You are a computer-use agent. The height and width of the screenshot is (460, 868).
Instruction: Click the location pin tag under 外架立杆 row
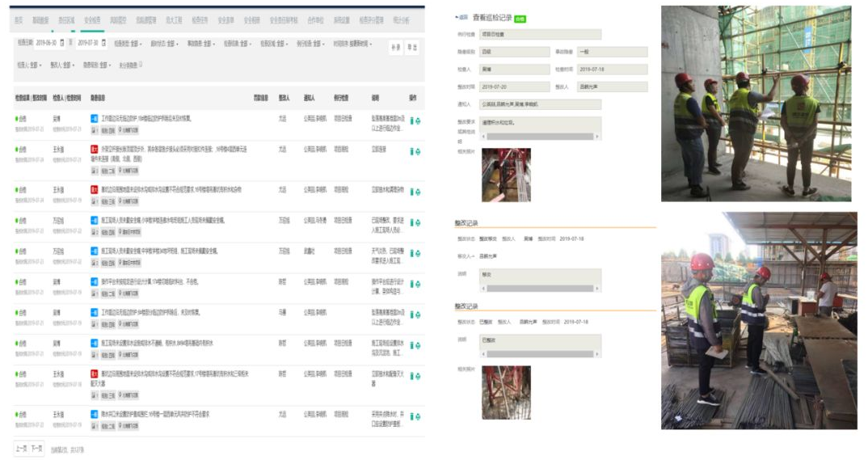click(x=129, y=171)
